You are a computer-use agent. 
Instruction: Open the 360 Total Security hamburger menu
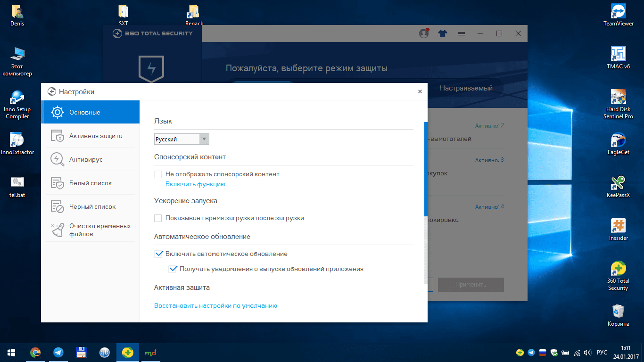point(462,34)
